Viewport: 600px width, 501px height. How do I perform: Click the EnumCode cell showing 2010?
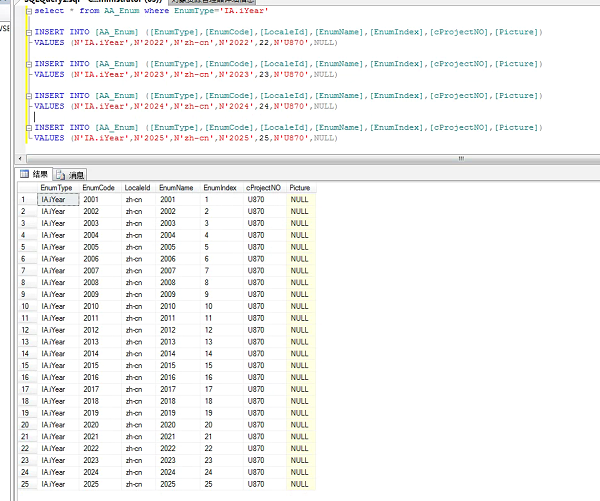point(92,306)
